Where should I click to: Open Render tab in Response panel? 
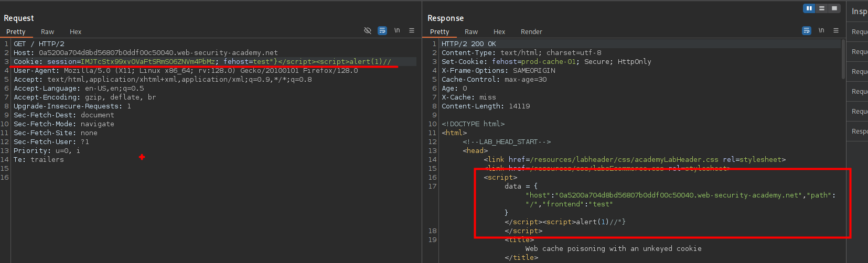[531, 32]
